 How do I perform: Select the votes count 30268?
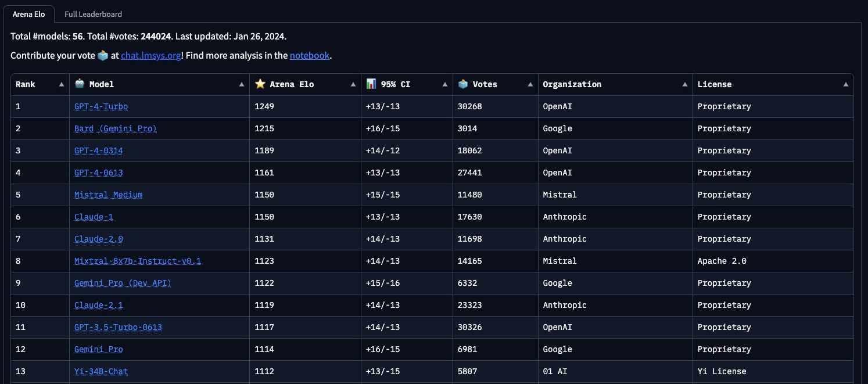click(x=470, y=106)
